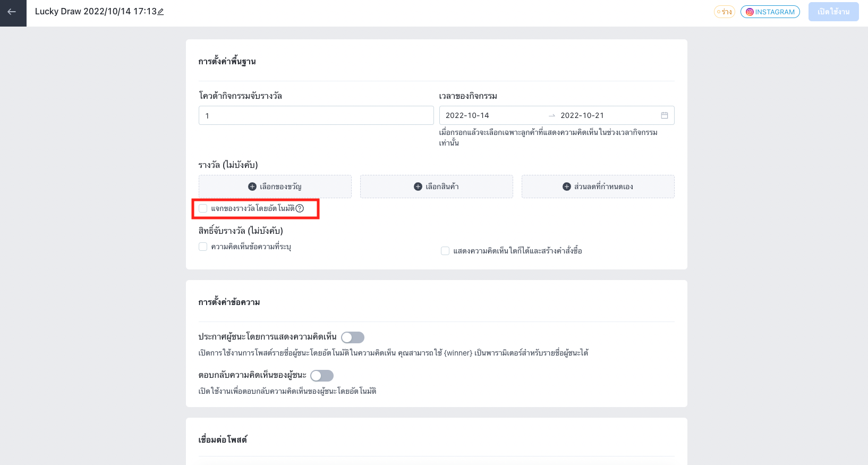Select the โควต้ากิจกรรมจับรางวัล label
The width and height of the screenshot is (868, 465).
pos(240,96)
